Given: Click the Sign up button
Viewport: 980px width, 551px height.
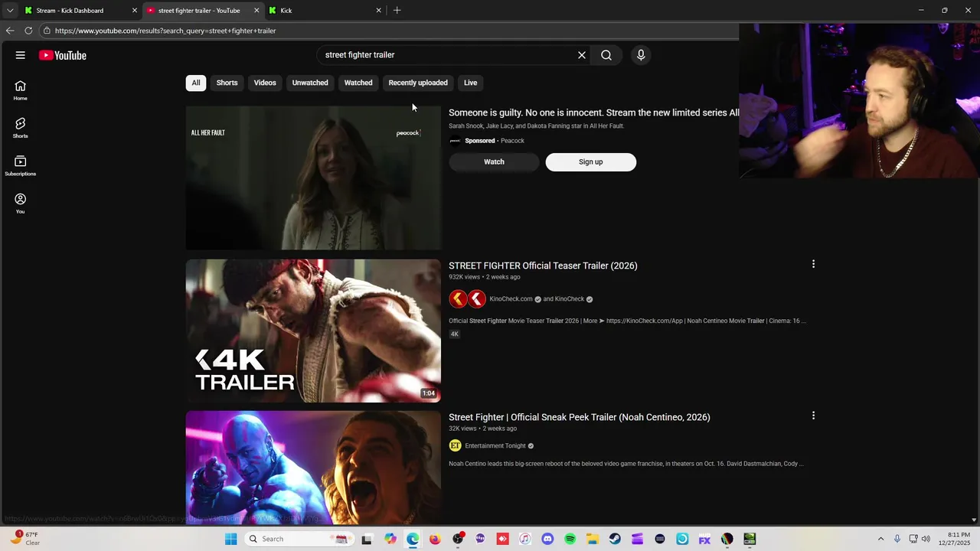Looking at the screenshot, I should (x=590, y=161).
